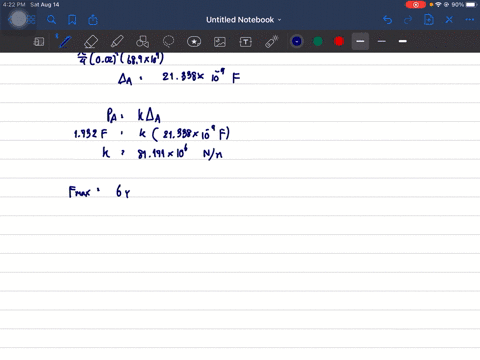
Task: Select the Highlighter tool
Action: [x=117, y=42]
